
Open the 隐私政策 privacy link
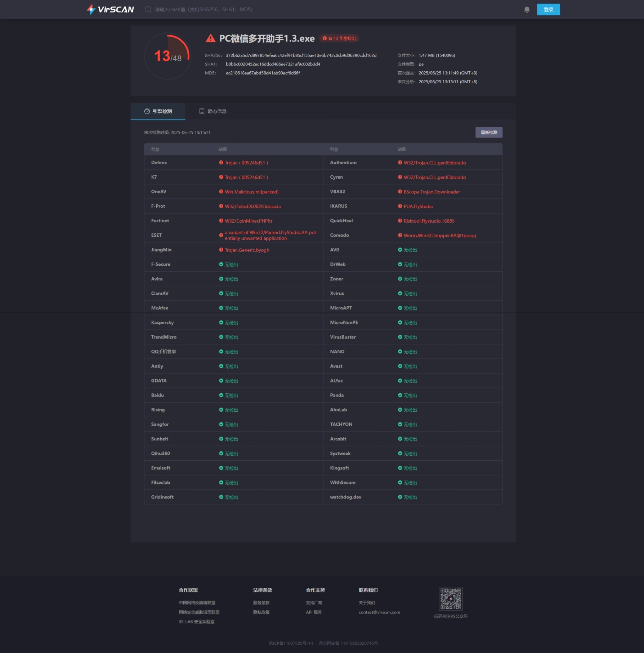point(261,612)
